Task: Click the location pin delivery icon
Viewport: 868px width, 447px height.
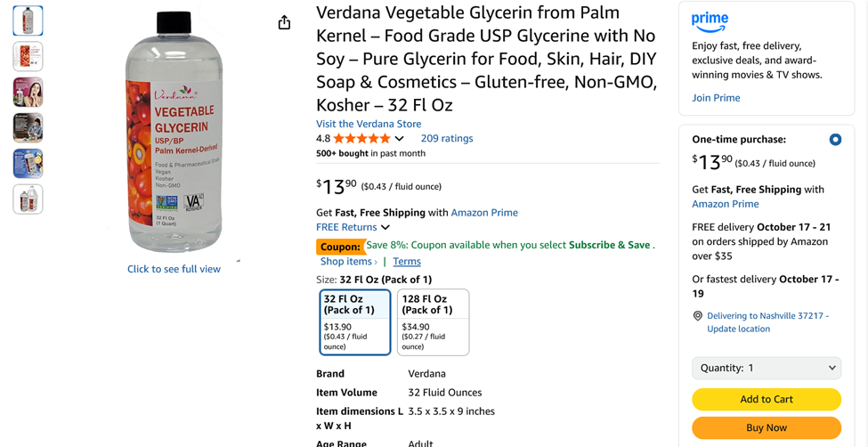Action: pos(698,316)
